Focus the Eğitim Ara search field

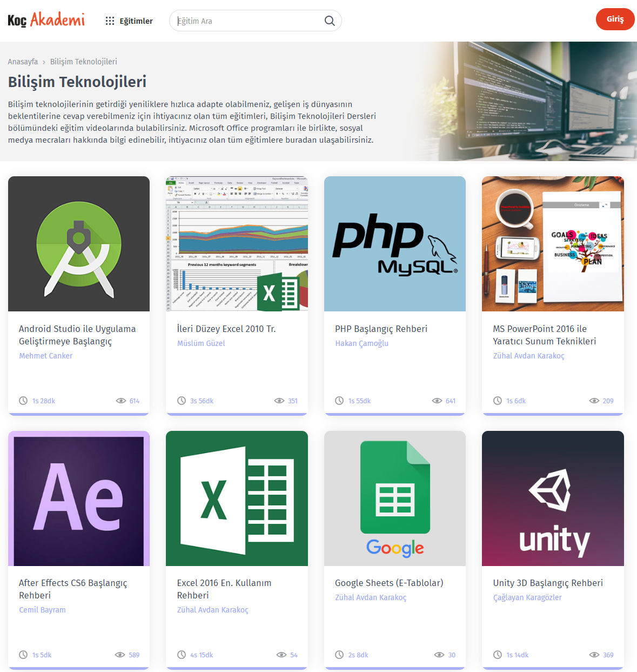coord(255,21)
